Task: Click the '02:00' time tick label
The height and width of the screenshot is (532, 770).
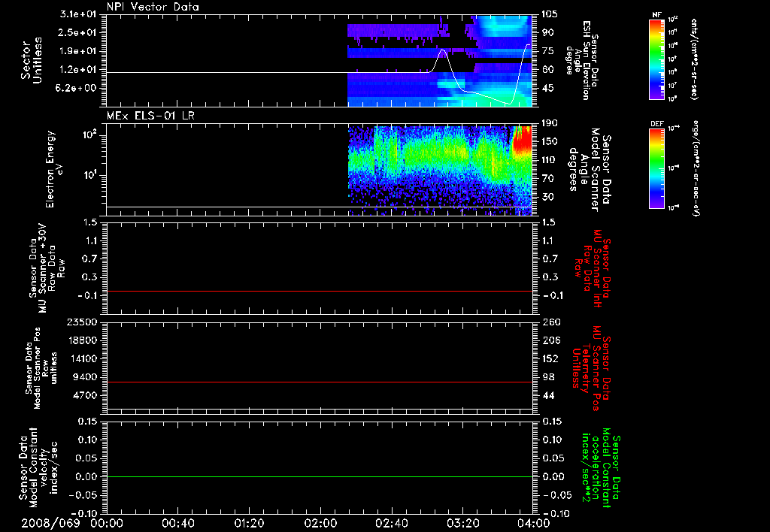Action: coord(320,523)
